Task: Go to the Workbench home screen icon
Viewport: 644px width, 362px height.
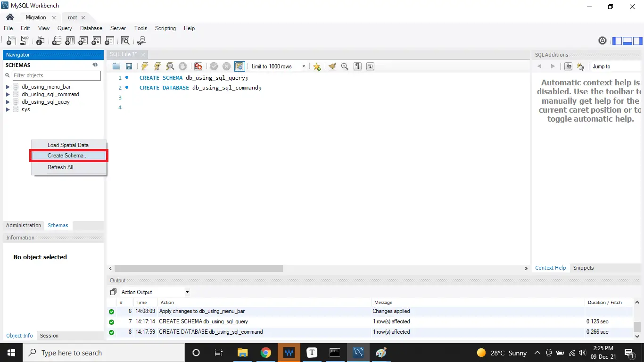Action: (x=9, y=17)
